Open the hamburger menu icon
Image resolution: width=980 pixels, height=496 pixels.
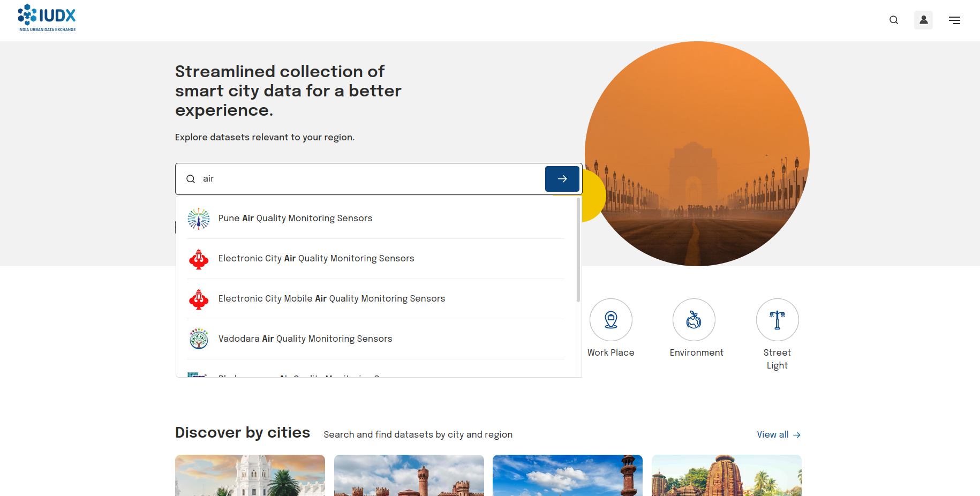point(954,20)
